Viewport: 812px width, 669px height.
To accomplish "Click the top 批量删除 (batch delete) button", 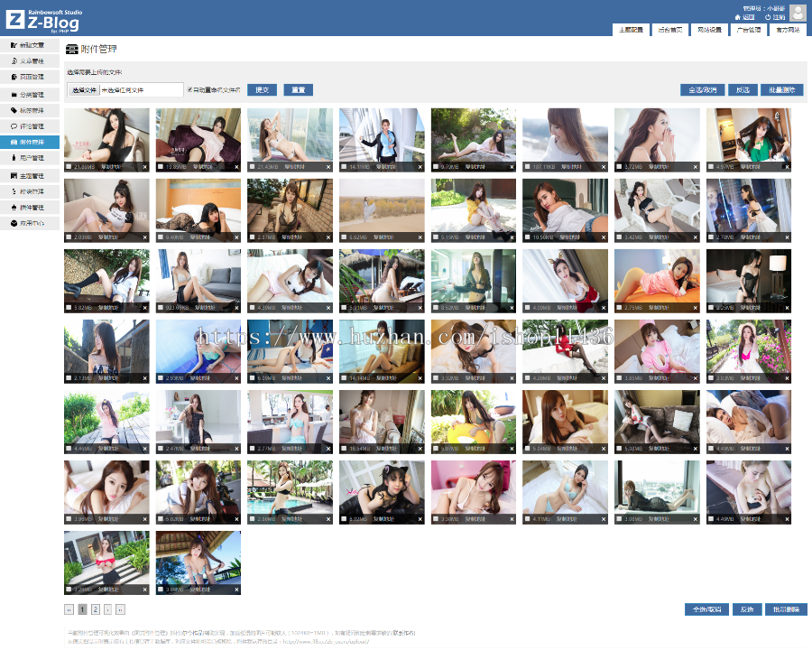I will 781,89.
